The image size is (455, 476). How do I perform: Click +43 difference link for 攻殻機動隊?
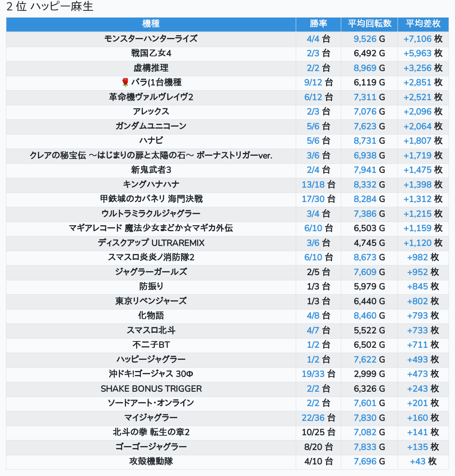[417, 461]
